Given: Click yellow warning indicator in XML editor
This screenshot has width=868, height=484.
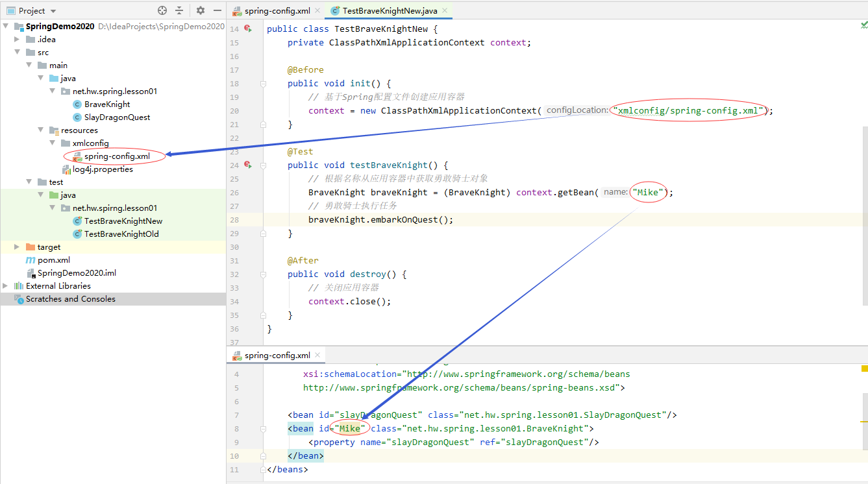Looking at the screenshot, I should (x=864, y=369).
